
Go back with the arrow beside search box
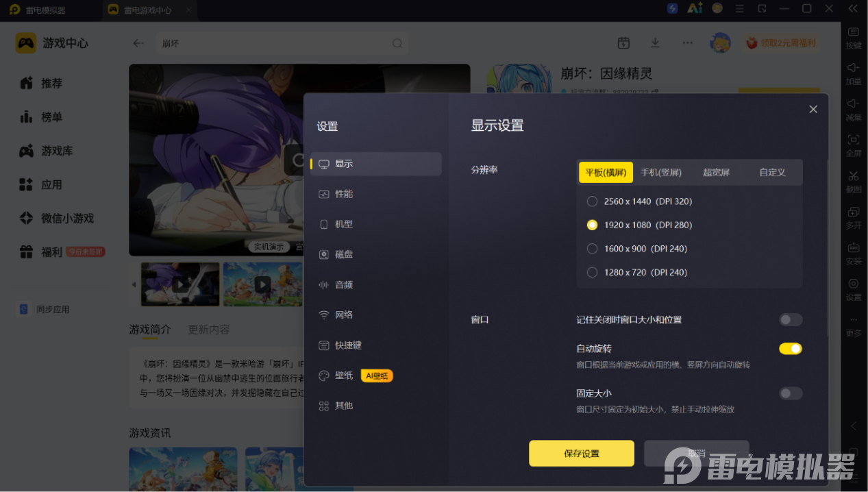click(138, 43)
